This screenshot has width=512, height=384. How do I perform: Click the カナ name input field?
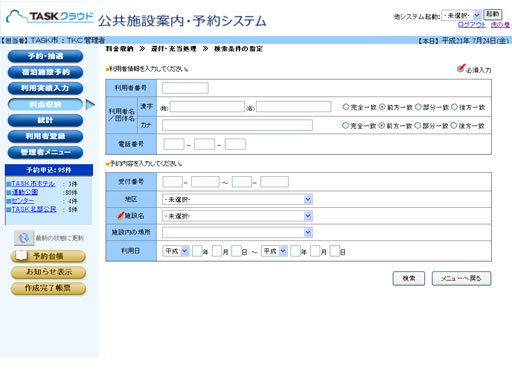point(237,125)
